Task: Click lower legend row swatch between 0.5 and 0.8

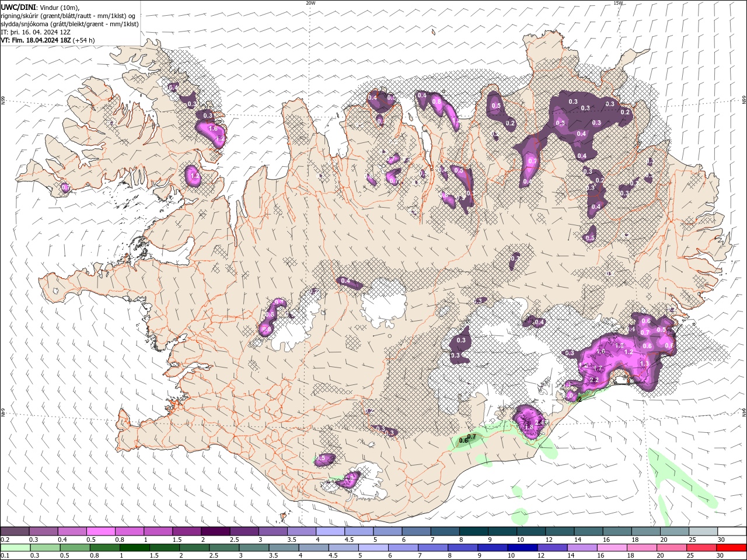Action: (x=75, y=548)
